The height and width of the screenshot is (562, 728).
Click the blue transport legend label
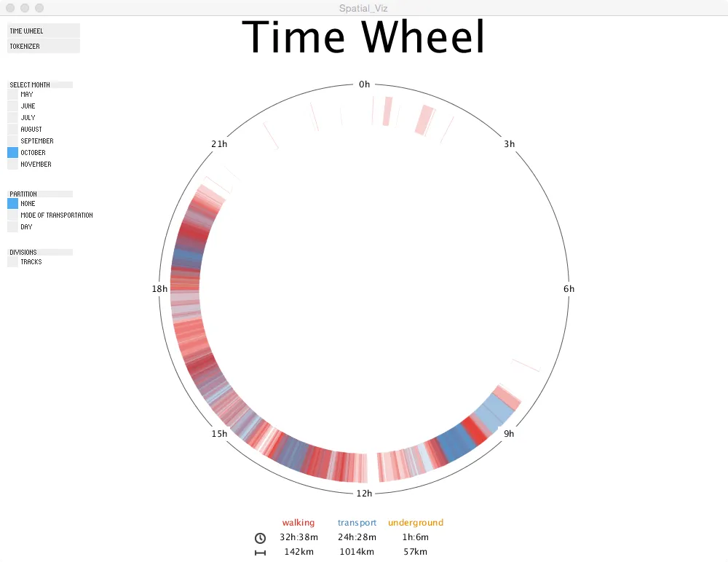coord(357,522)
